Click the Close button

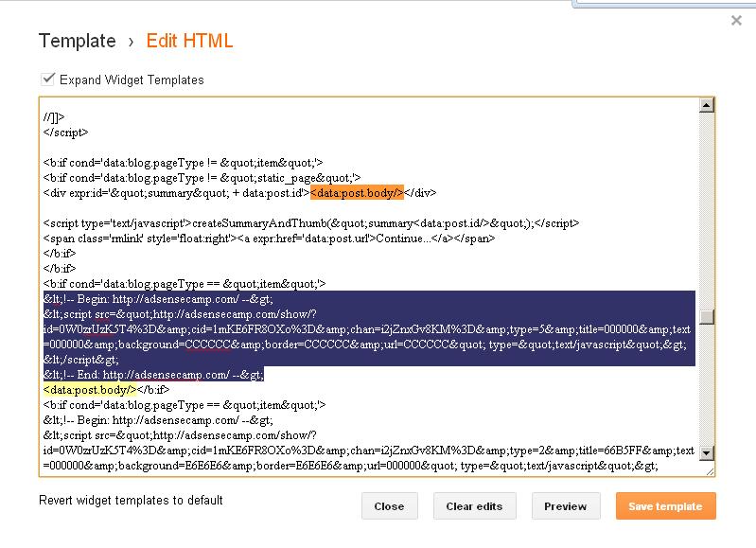[390, 506]
